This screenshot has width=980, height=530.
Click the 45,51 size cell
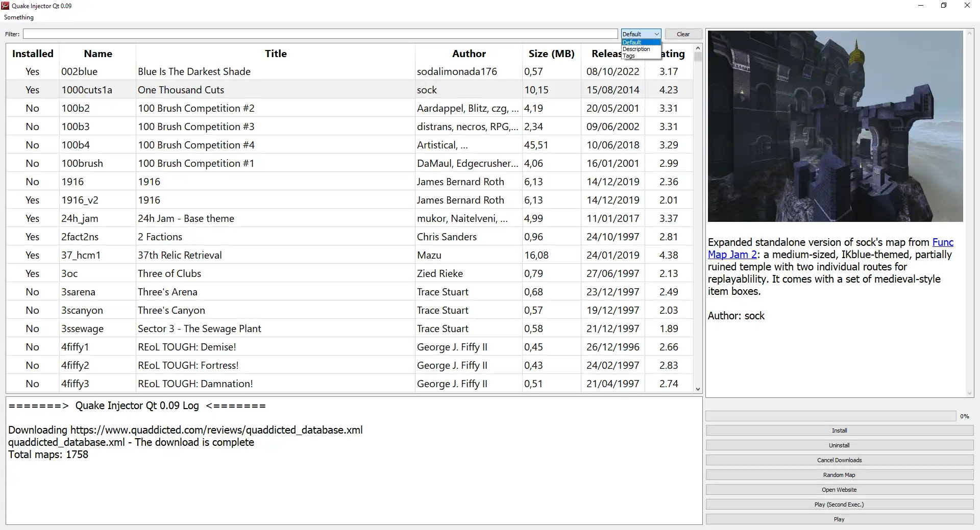[552, 145]
